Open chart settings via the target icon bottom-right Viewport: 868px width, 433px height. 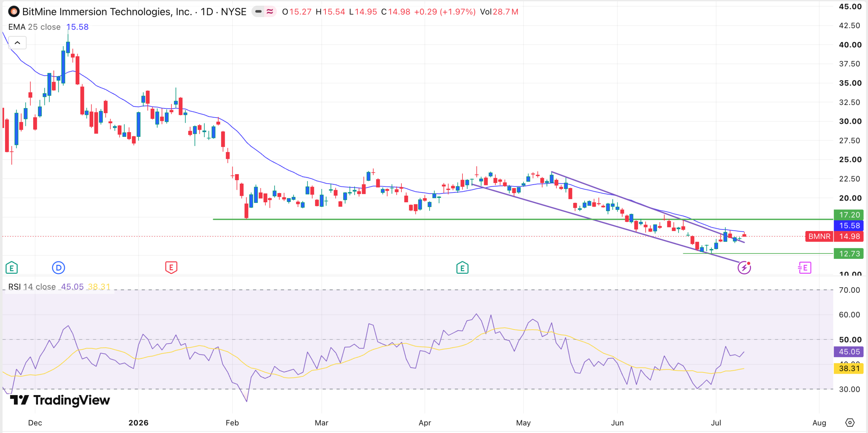pyautogui.click(x=850, y=422)
